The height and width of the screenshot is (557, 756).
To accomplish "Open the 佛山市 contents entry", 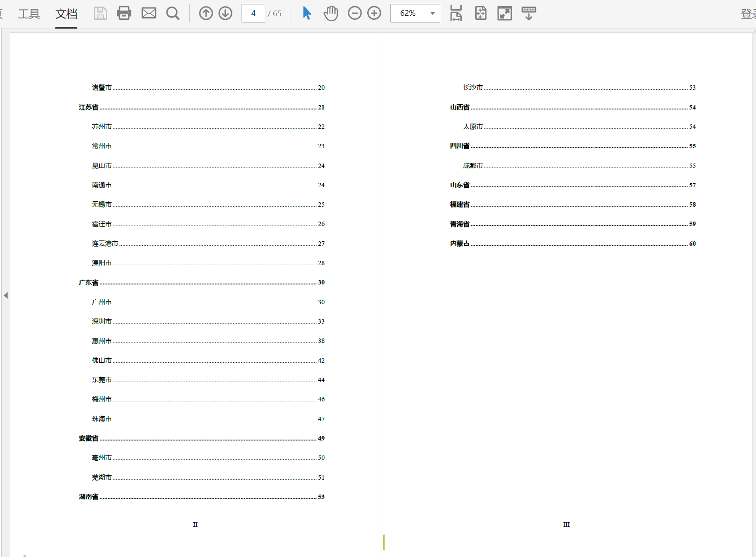I will [x=208, y=360].
